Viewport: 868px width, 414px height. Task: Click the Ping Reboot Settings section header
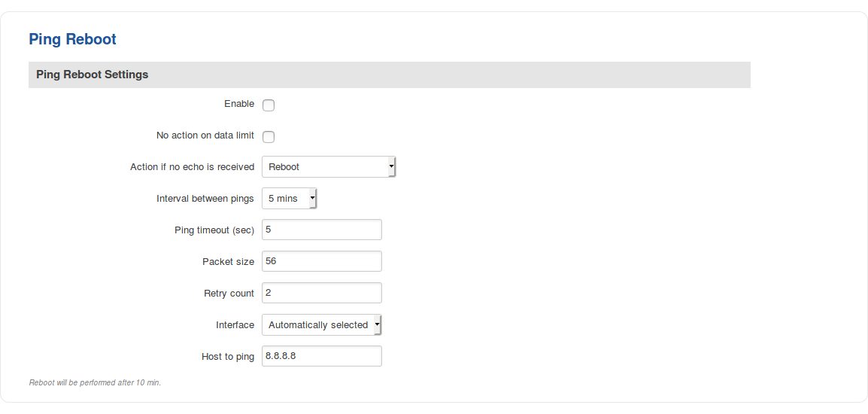(93, 75)
